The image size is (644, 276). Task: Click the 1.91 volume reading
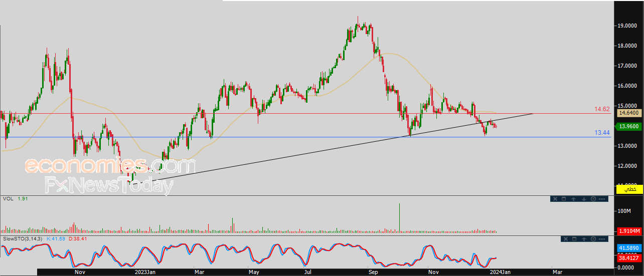tap(22, 199)
